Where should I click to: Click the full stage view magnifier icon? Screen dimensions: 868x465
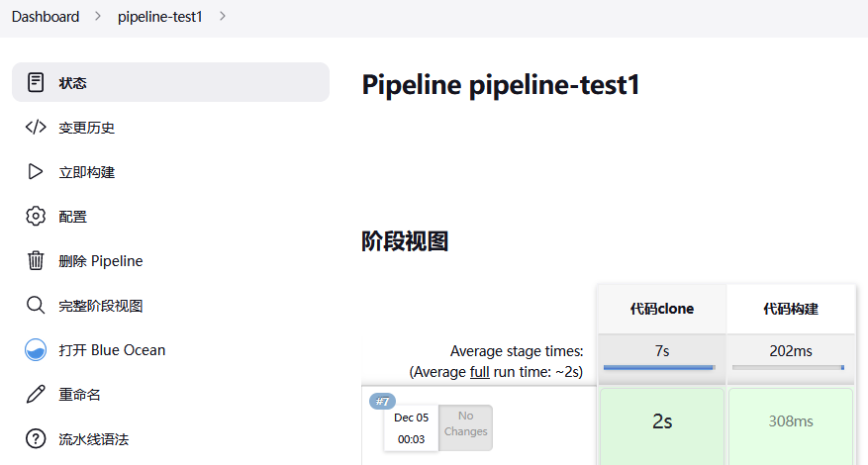tap(36, 306)
